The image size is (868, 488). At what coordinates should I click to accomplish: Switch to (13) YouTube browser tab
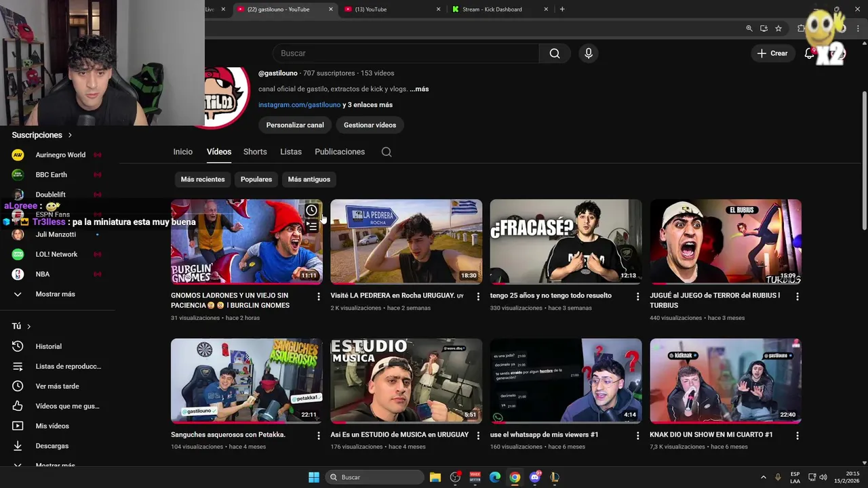click(392, 9)
